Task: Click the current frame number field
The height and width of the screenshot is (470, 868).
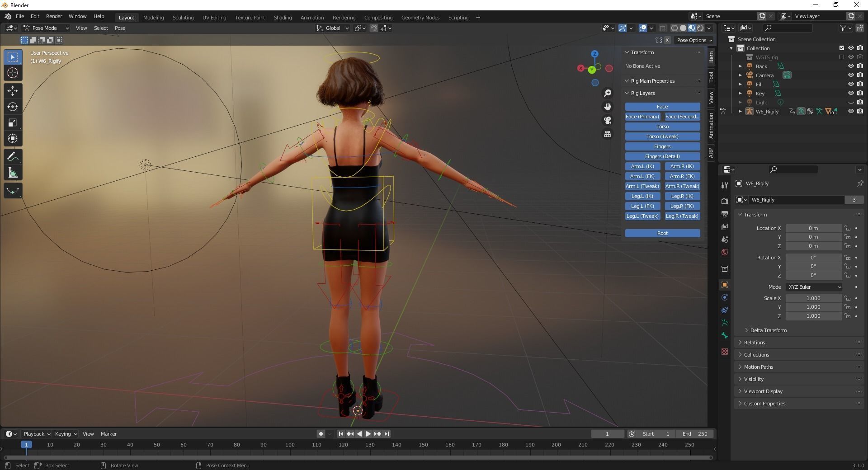Action: (x=607, y=434)
